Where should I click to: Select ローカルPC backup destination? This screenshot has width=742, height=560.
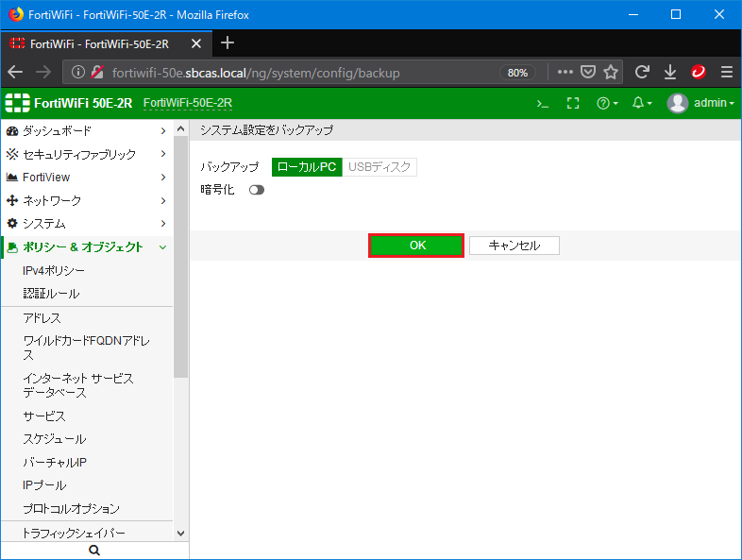pos(307,167)
